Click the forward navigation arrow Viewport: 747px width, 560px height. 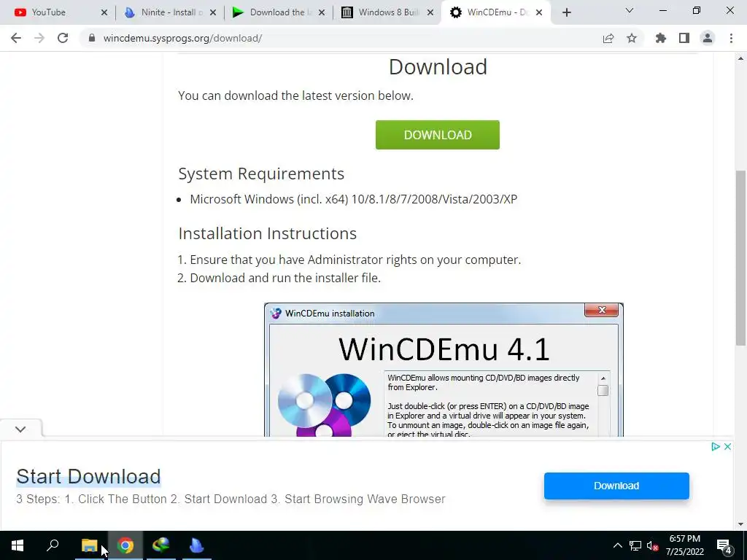(x=39, y=38)
